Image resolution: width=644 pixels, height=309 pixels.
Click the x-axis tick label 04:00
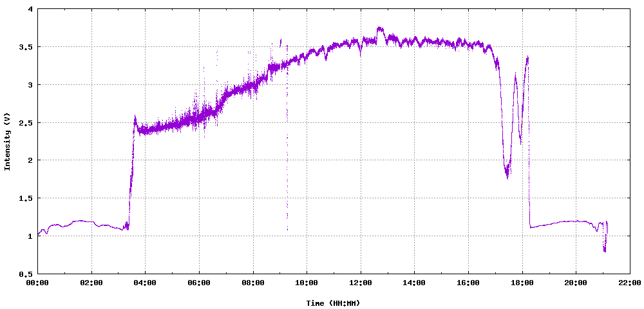(146, 283)
